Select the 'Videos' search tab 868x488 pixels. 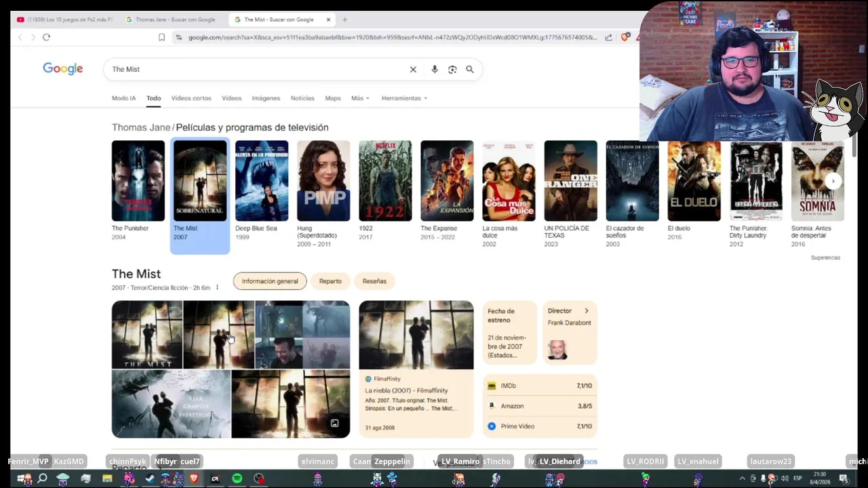pyautogui.click(x=231, y=98)
